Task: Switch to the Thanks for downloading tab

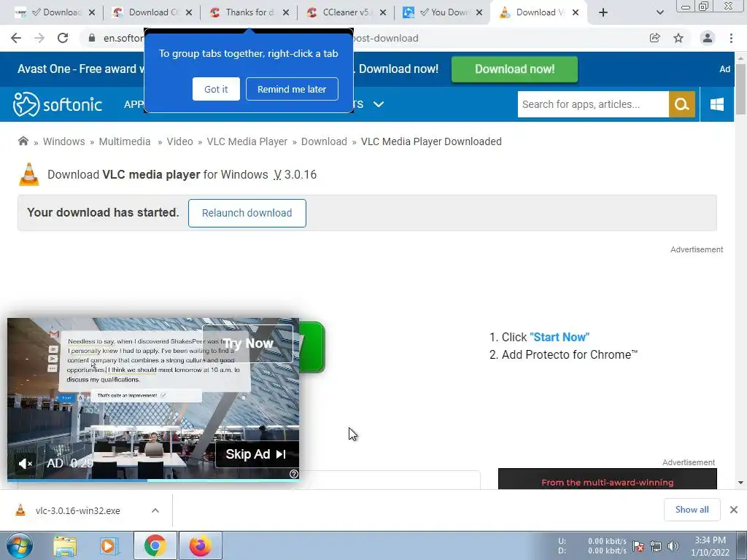Action: tap(249, 12)
